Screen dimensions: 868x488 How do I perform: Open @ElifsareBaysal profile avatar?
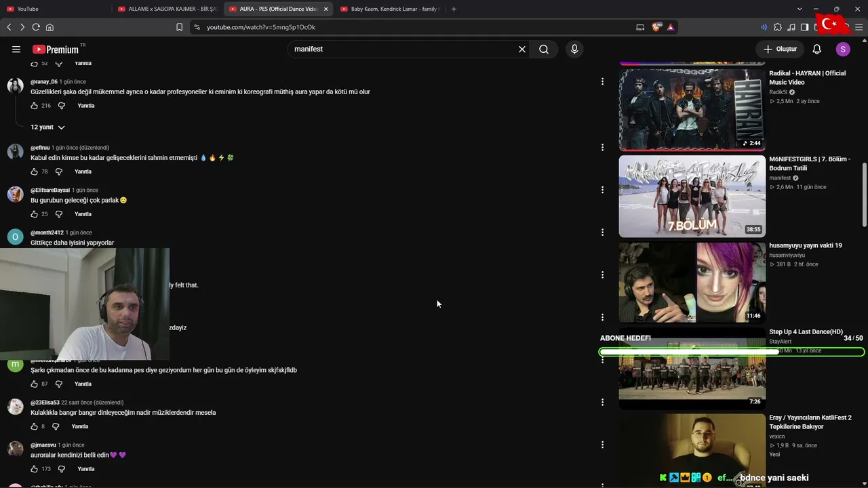(15, 195)
